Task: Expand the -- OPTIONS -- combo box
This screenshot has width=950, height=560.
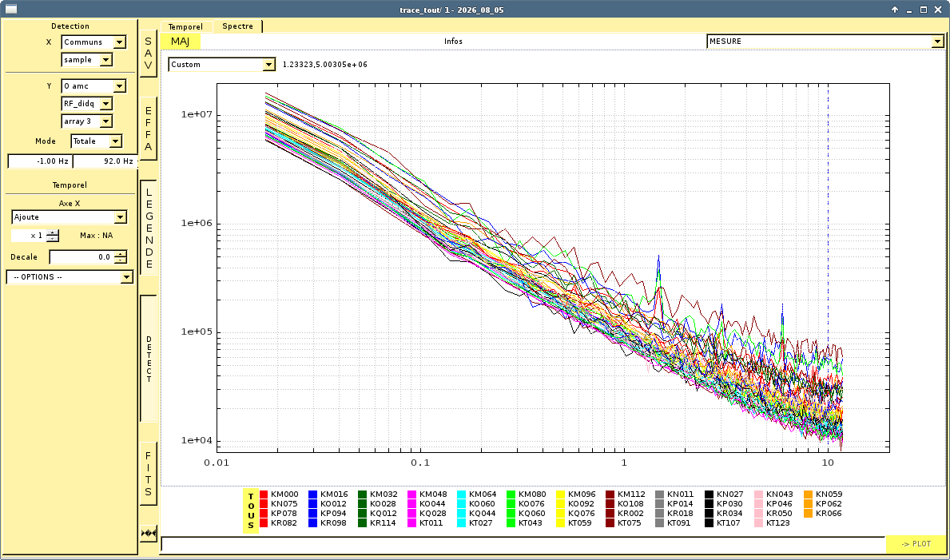Action: pyautogui.click(x=70, y=277)
